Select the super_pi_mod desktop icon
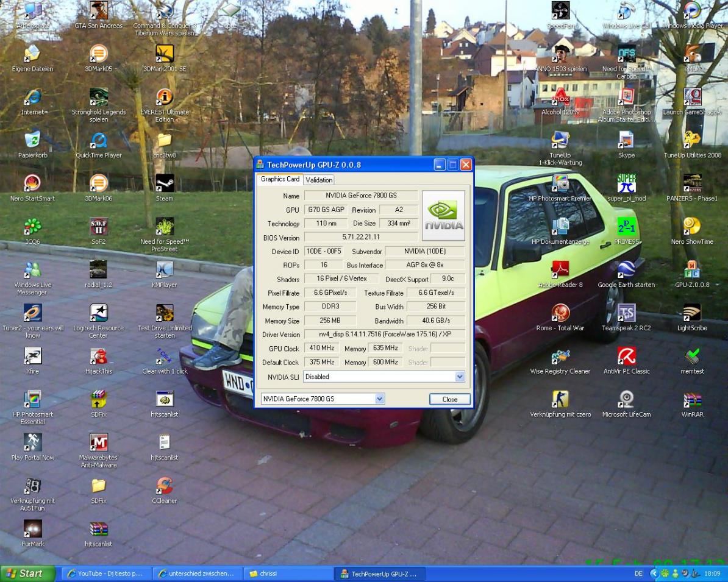The height and width of the screenshot is (582, 728). (626, 183)
